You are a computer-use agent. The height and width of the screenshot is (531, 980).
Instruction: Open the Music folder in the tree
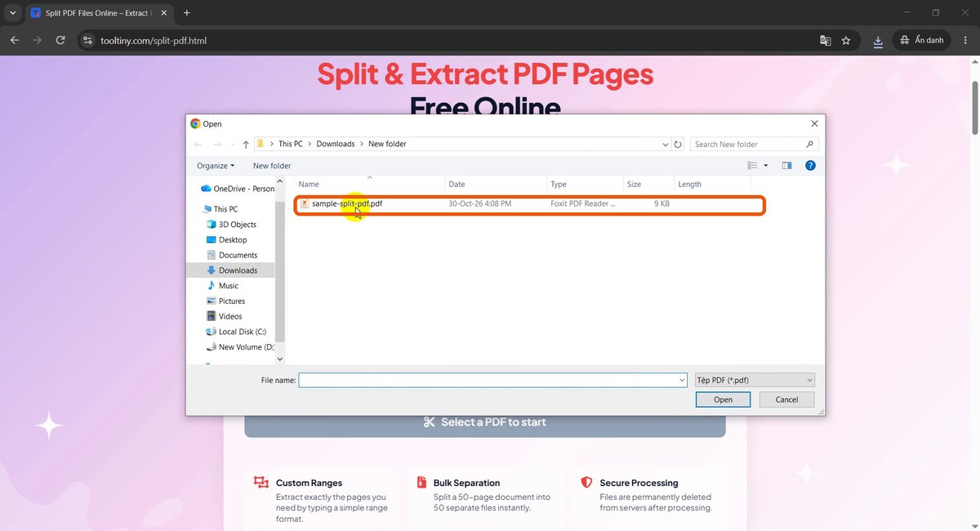223,286
